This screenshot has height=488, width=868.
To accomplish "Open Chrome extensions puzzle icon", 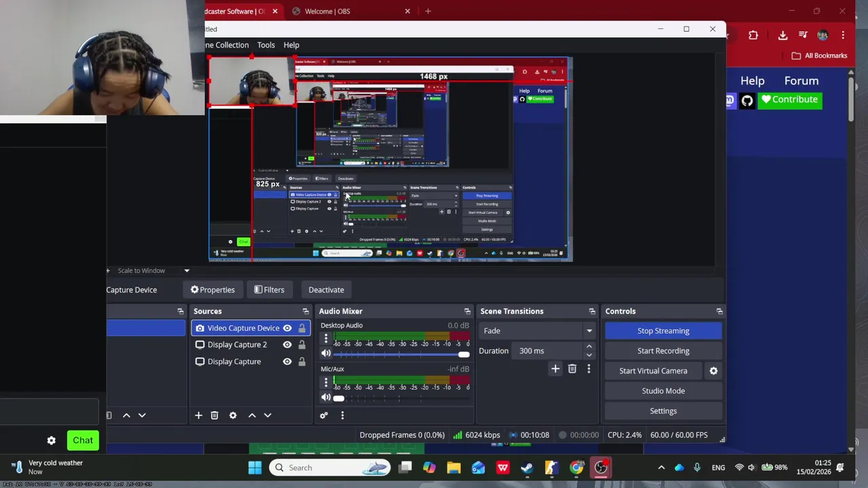I will pyautogui.click(x=753, y=35).
